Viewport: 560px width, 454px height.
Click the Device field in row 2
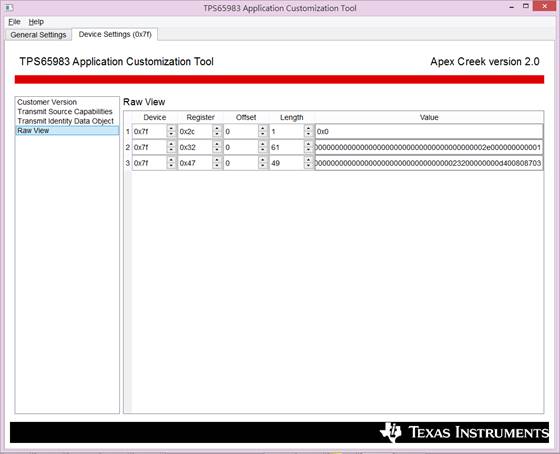click(x=149, y=147)
